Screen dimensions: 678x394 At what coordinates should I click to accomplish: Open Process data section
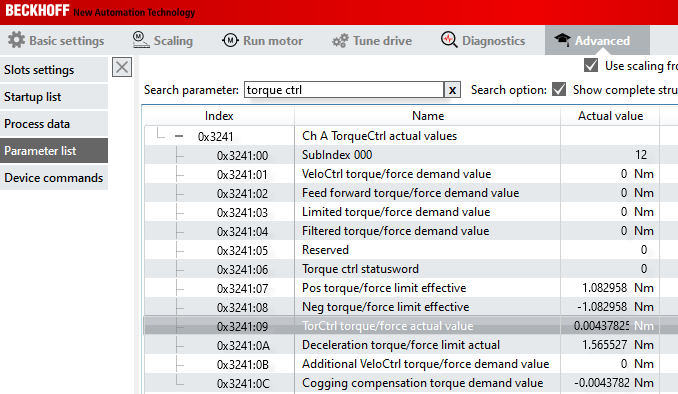(54, 124)
